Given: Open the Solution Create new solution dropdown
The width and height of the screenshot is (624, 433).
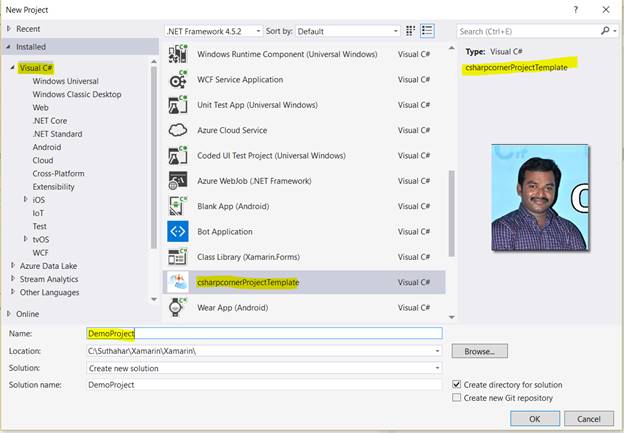Looking at the screenshot, I should 264,368.
